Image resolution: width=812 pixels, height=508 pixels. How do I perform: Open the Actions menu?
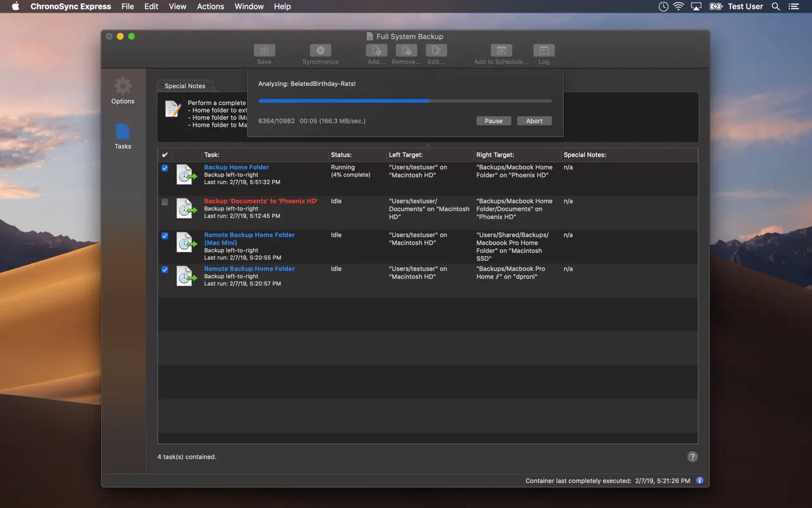210,6
